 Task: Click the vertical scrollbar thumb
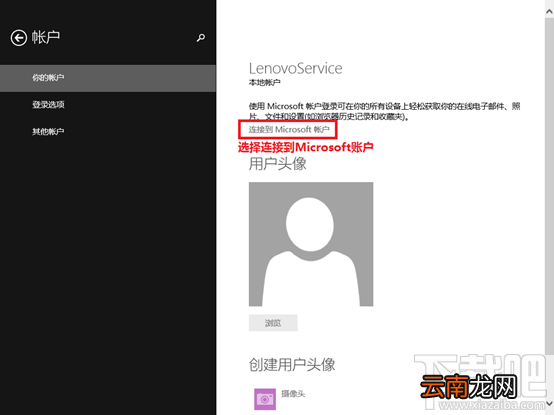[x=549, y=185]
